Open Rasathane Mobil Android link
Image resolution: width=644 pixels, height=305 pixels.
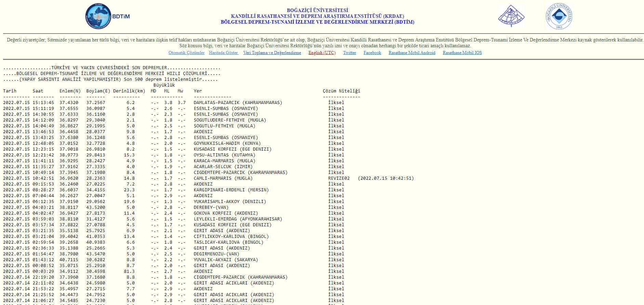pyautogui.click(x=412, y=53)
